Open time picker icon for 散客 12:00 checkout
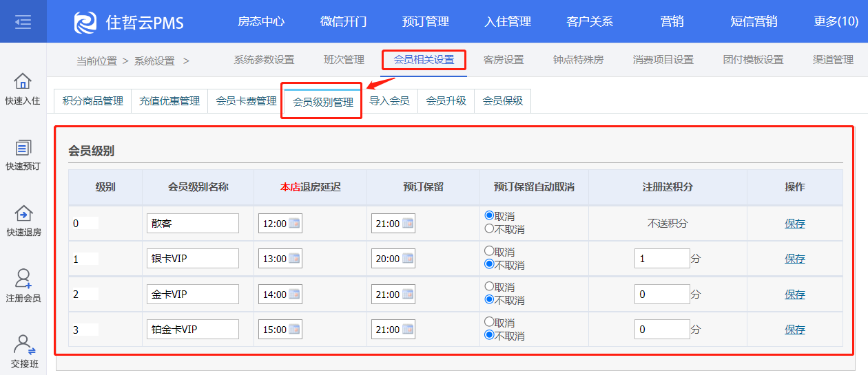 click(294, 223)
